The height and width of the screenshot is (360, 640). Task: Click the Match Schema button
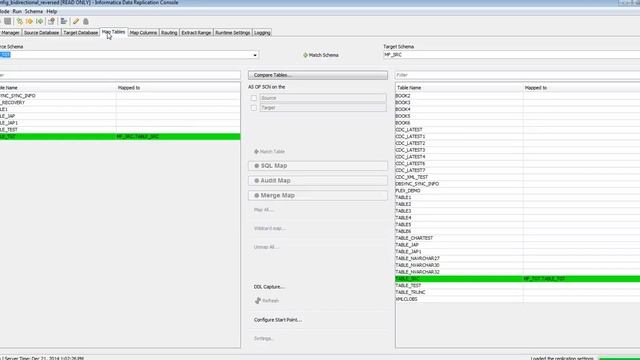tap(321, 55)
